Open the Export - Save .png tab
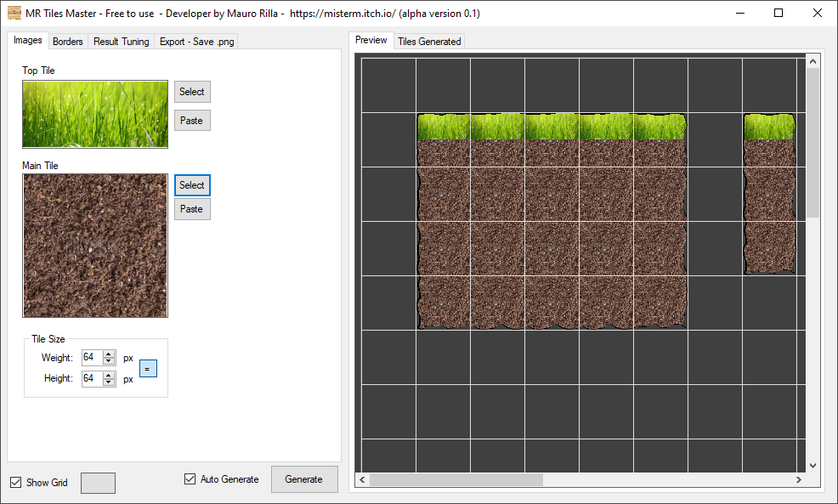Viewport: 838px width, 504px height. (x=196, y=41)
